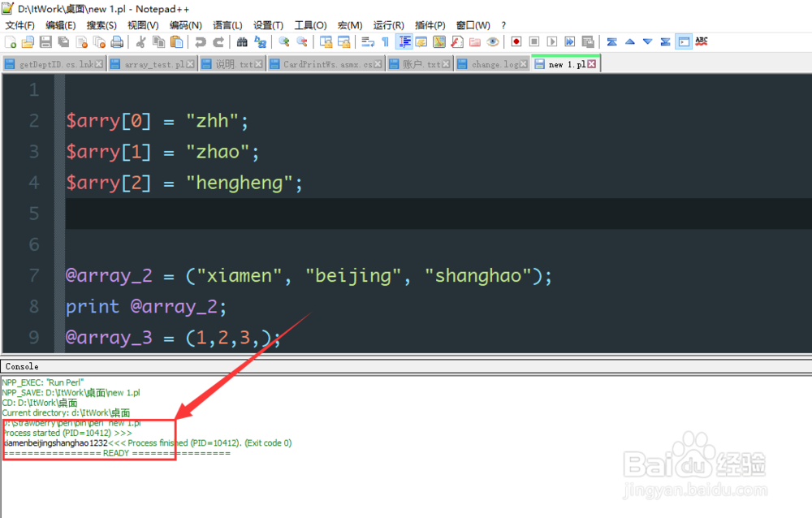Open the 插件 (Plugins) menu

point(429,24)
